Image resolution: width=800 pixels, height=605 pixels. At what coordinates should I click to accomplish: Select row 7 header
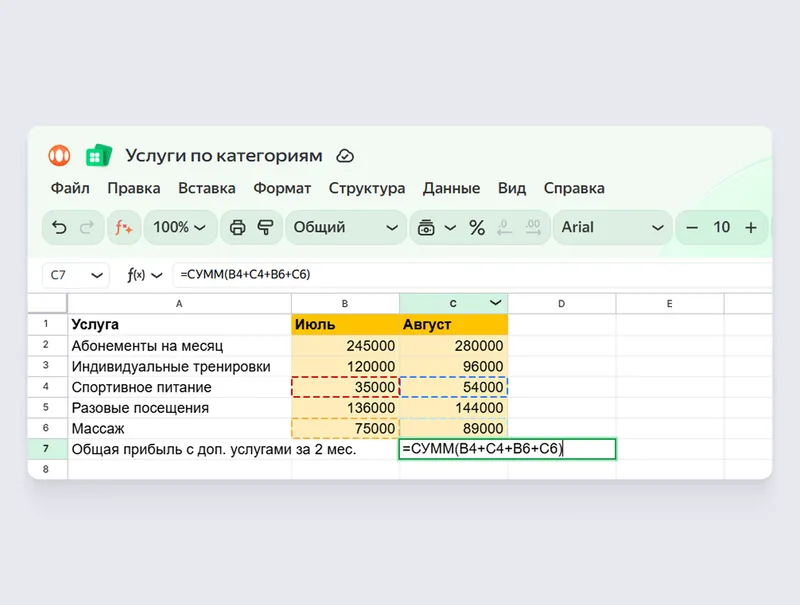46,449
